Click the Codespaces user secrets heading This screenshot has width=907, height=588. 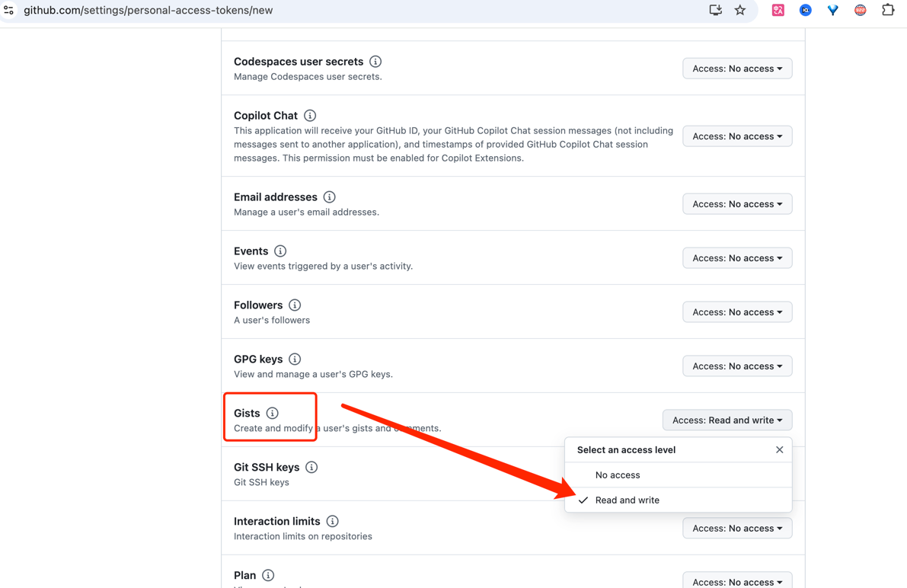pyautogui.click(x=299, y=62)
